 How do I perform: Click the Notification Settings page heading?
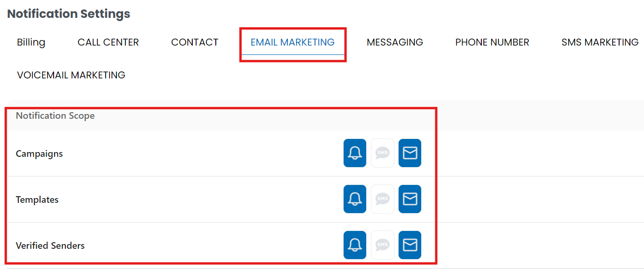coord(69,14)
